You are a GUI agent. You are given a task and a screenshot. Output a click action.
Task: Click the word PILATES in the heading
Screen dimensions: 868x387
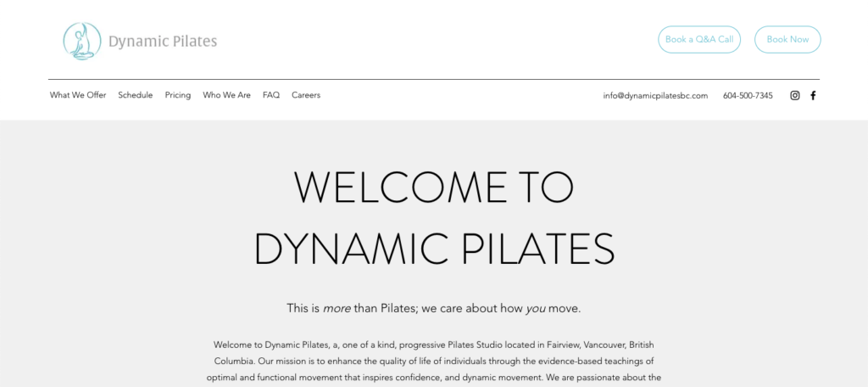(x=537, y=249)
